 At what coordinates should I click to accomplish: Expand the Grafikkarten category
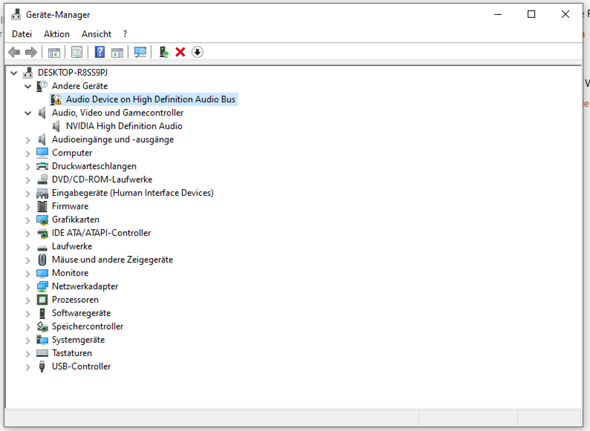point(28,220)
